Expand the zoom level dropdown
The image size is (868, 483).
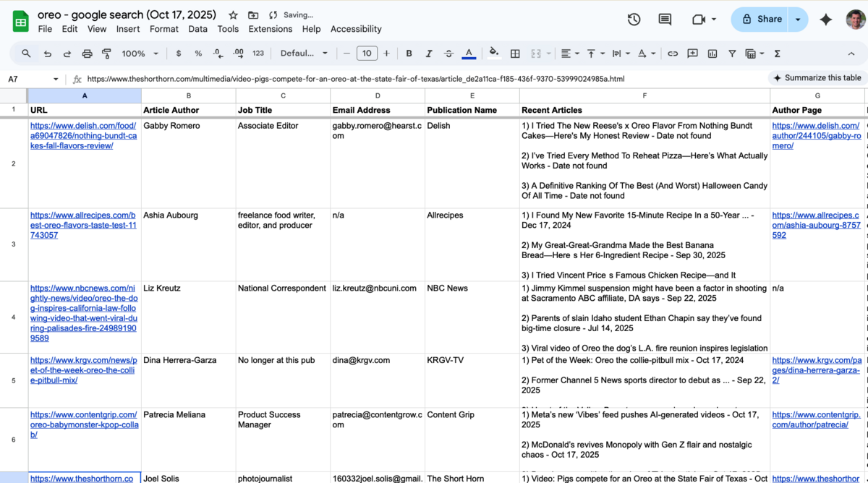[140, 54]
